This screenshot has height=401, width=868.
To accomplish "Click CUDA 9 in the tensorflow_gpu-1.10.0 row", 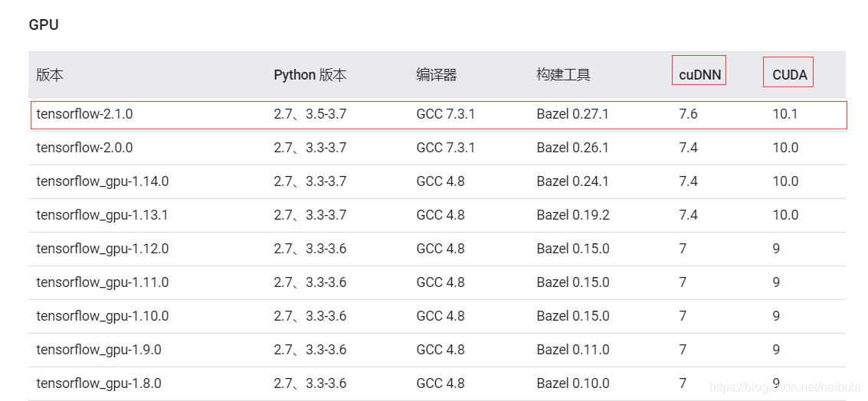I will click(x=777, y=316).
